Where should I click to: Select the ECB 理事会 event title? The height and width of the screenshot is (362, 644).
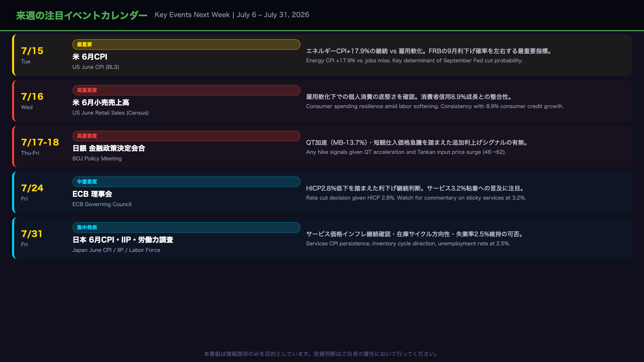[x=92, y=194]
